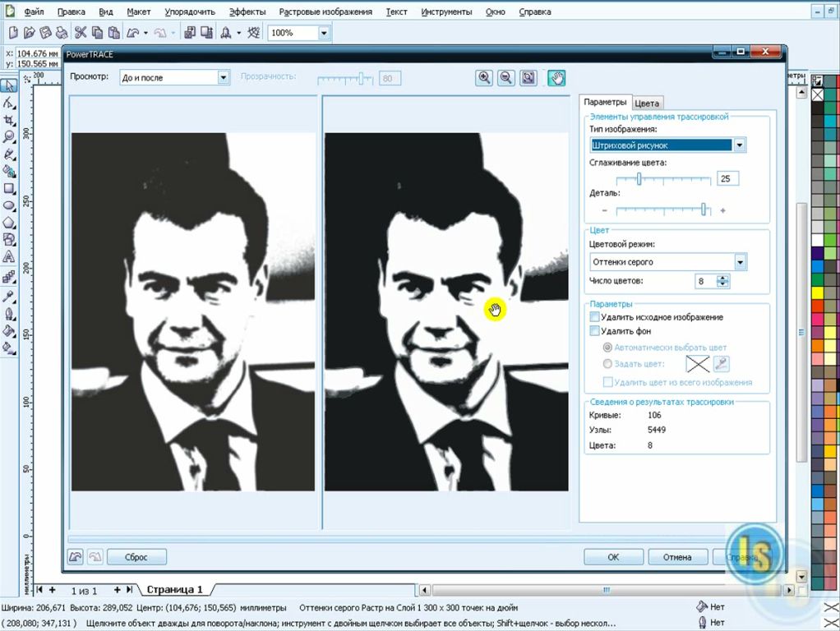Switch to the Цвета tab
The width and height of the screenshot is (840, 631).
pos(647,104)
